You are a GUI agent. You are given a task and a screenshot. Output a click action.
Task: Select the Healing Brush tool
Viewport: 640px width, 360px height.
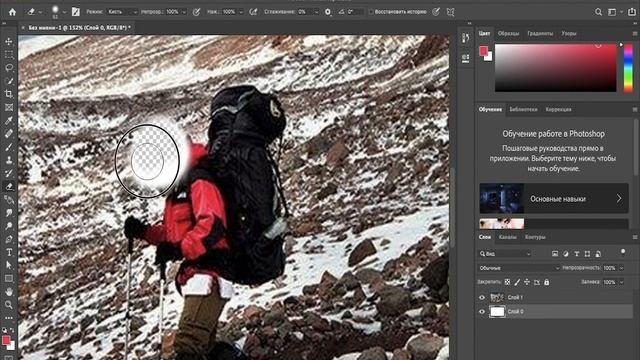(x=9, y=133)
